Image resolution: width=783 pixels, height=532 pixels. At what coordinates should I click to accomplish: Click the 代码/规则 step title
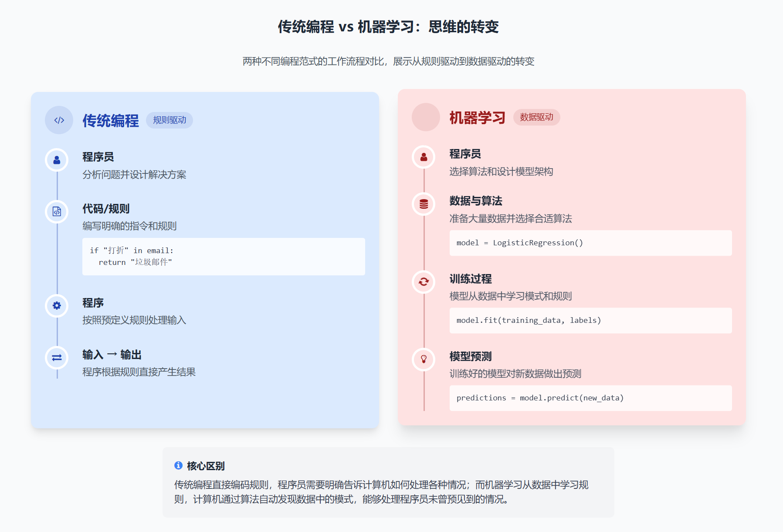click(x=106, y=209)
